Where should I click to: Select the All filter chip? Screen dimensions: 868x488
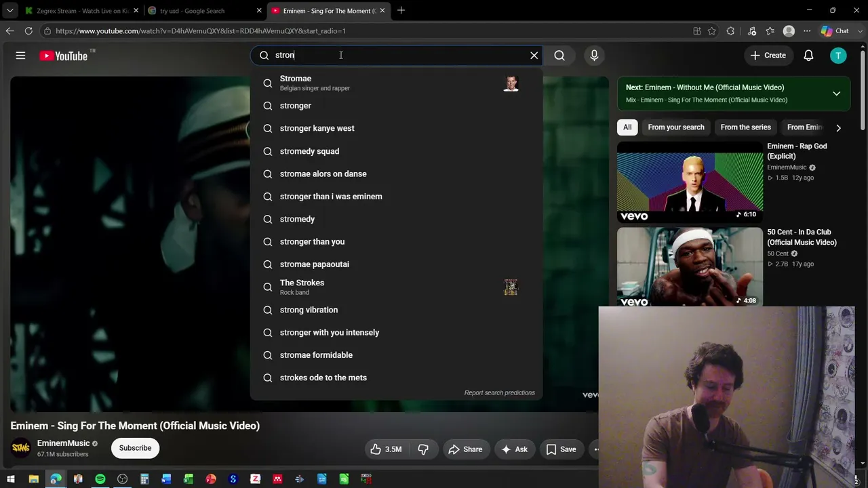coord(627,127)
